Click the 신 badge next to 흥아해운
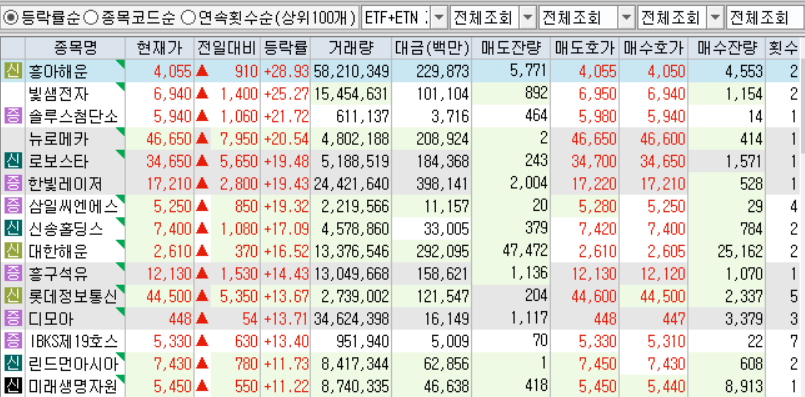Image resolution: width=805 pixels, height=397 pixels. pyautogui.click(x=13, y=70)
